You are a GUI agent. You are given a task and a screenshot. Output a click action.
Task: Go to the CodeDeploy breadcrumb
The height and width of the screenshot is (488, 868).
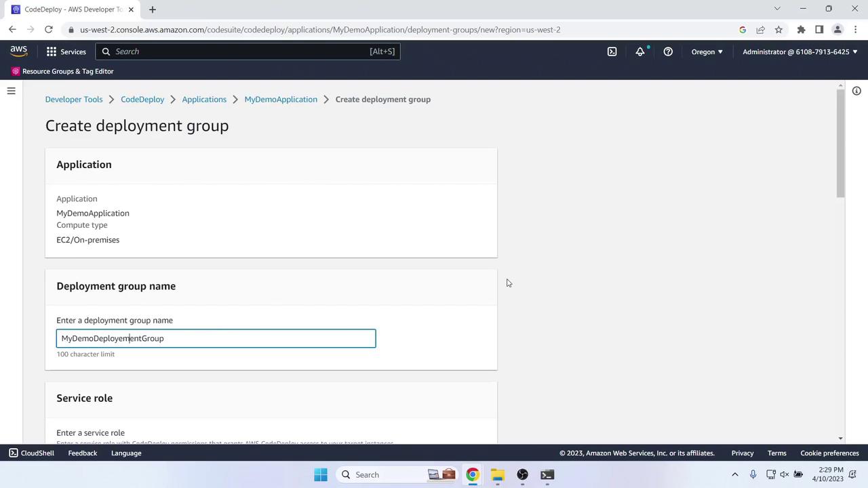(142, 99)
